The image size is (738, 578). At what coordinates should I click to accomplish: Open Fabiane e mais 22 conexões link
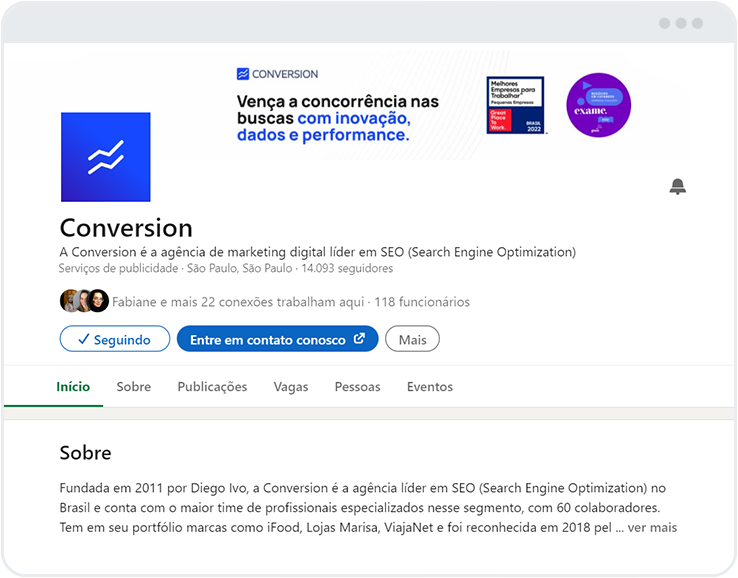pyautogui.click(x=238, y=302)
